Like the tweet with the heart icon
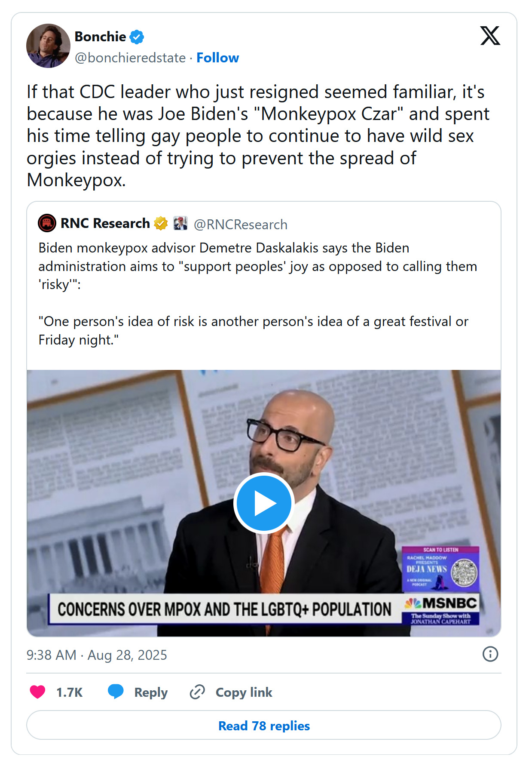The height and width of the screenshot is (763, 532). [x=38, y=692]
